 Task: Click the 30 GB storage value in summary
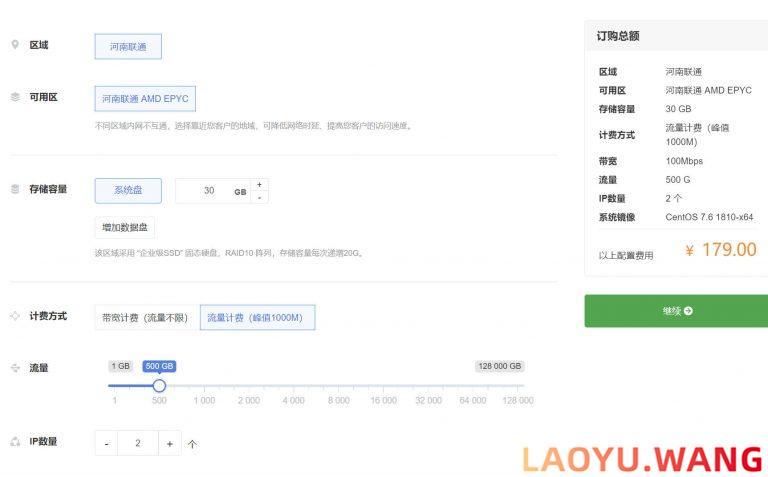pos(678,109)
